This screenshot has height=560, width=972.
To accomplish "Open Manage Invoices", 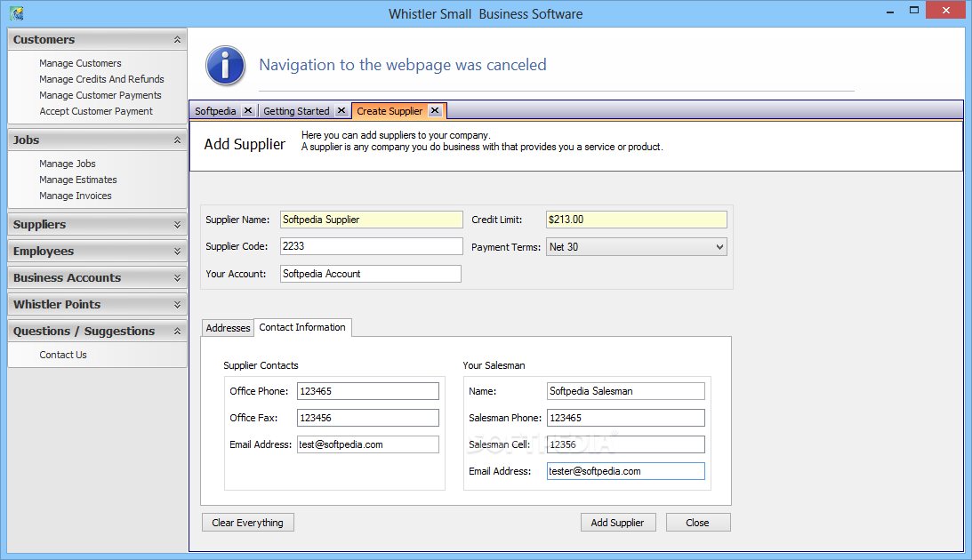I will 76,196.
